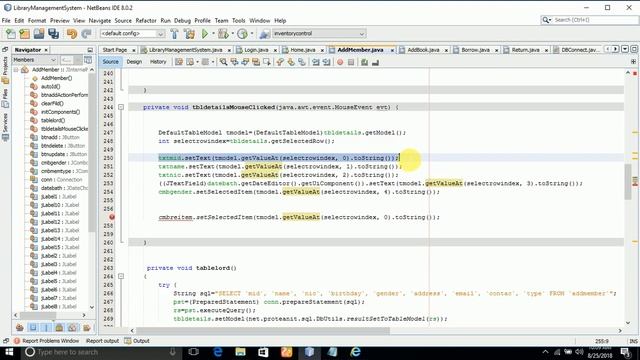The height and width of the screenshot is (360, 640).
Task: Click the Open Project toolbar icon
Action: point(39,33)
